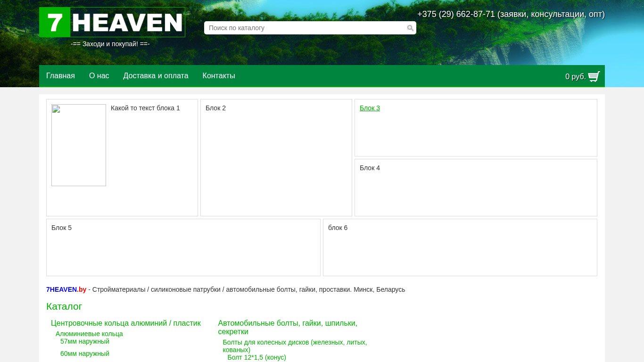This screenshot has width=644, height=362.
Task: Open the Болт 12*1,5 (конус) link
Action: (x=256, y=357)
